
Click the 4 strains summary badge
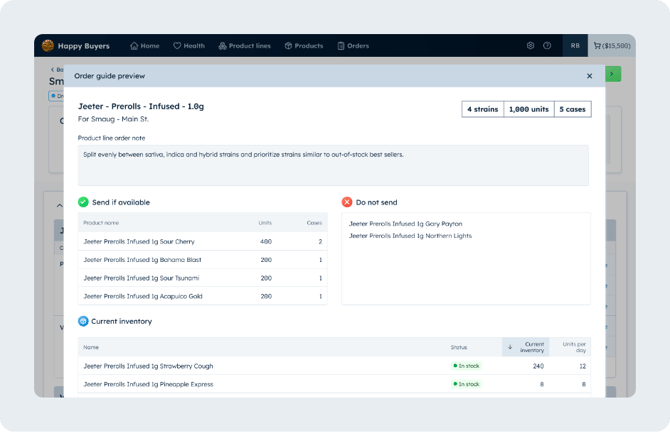[x=482, y=109]
